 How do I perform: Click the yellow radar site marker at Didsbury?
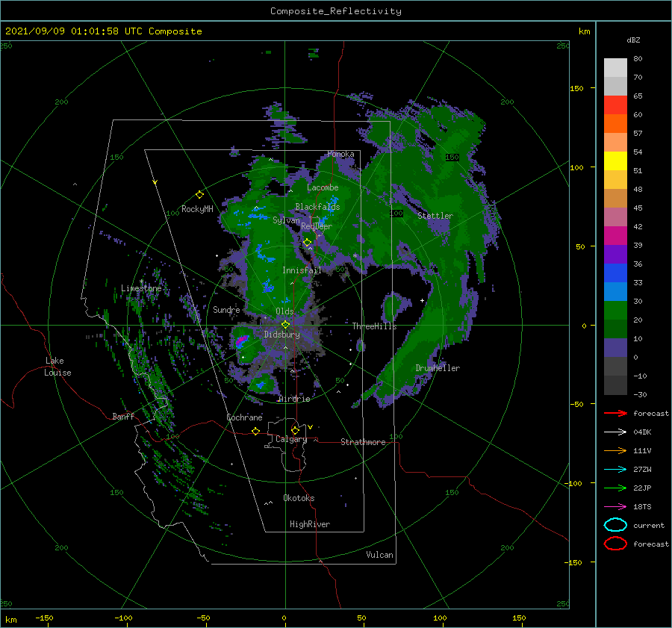[x=285, y=325]
